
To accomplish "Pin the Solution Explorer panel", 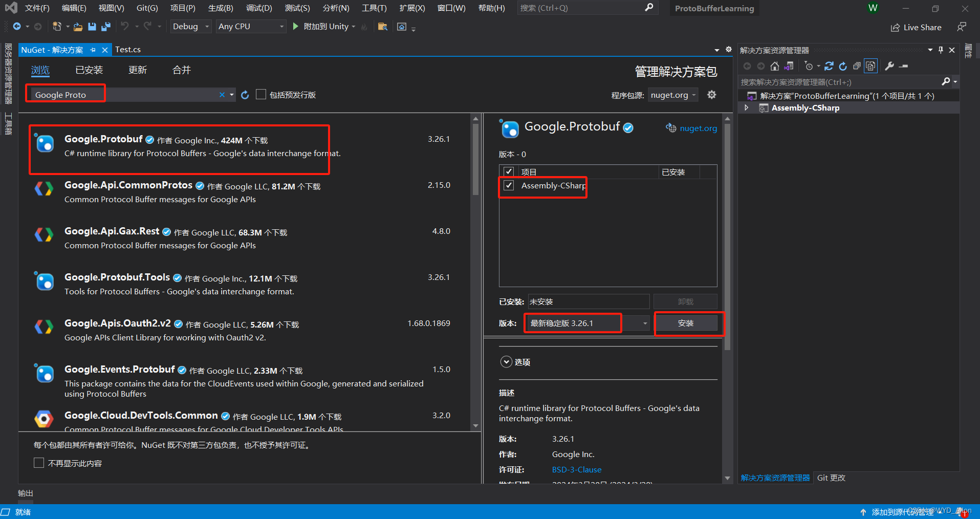I will (x=941, y=50).
